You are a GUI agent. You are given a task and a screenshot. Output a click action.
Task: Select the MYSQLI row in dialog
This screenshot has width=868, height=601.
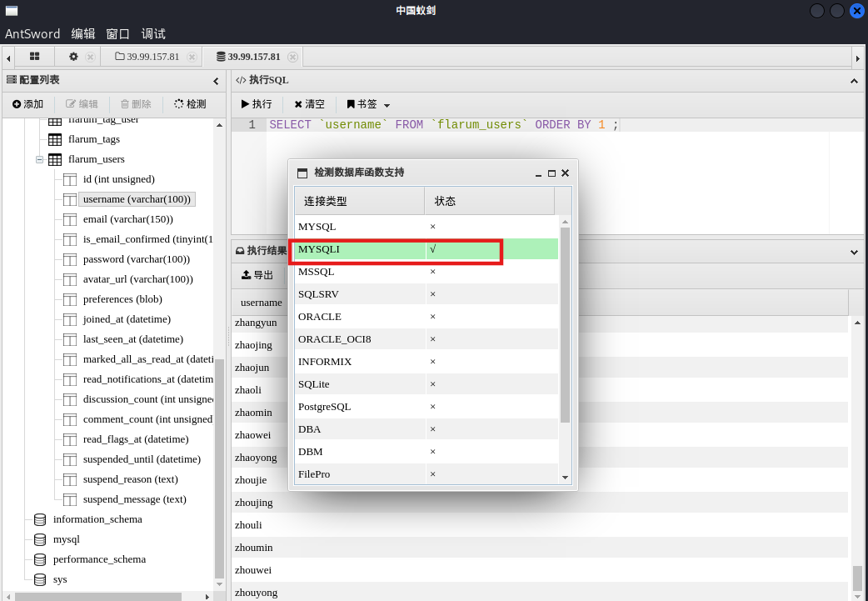click(x=427, y=249)
